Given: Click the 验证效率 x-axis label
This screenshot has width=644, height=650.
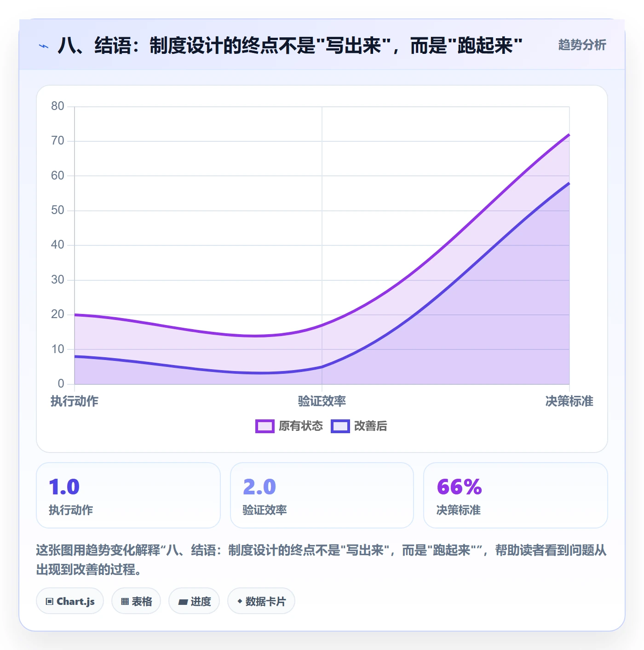Looking at the screenshot, I should [x=322, y=401].
